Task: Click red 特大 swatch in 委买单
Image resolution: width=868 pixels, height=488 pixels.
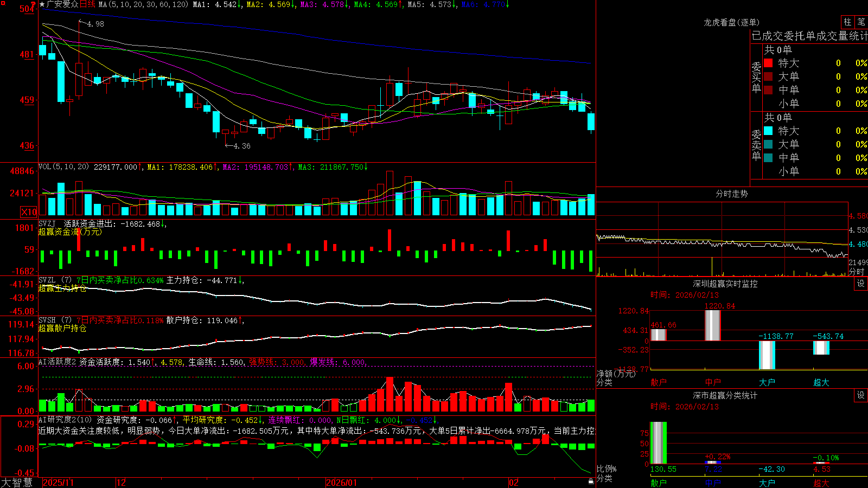Action: (x=768, y=63)
